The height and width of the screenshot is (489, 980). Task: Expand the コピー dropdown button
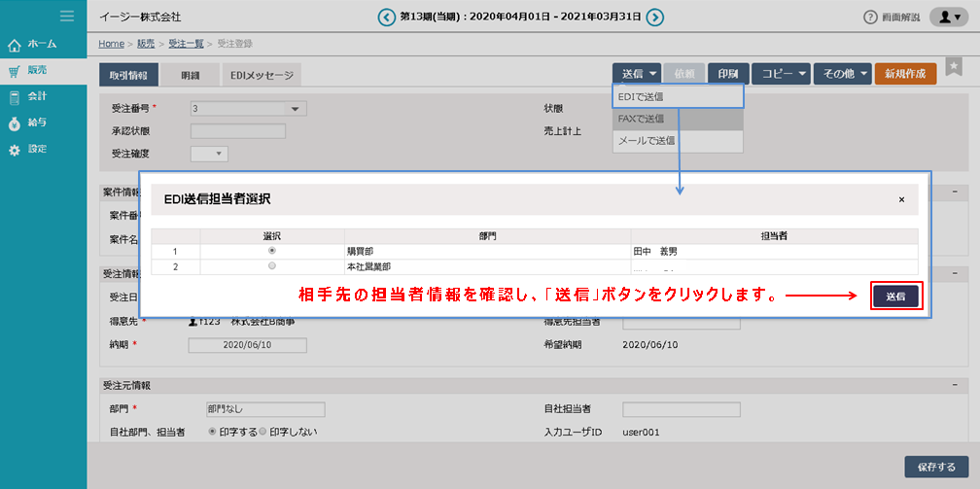781,74
